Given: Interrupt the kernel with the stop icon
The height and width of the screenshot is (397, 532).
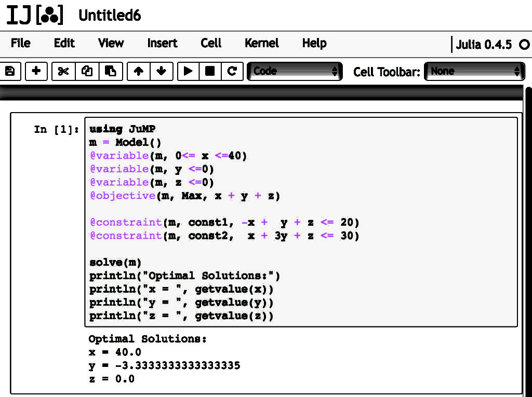Looking at the screenshot, I should (x=210, y=72).
